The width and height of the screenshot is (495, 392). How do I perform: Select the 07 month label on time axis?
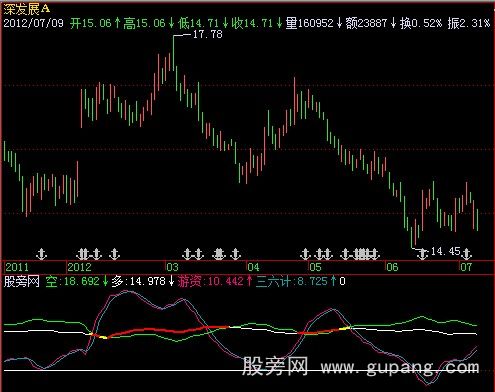point(466,267)
